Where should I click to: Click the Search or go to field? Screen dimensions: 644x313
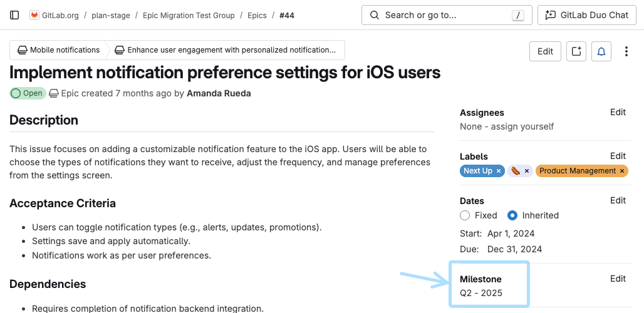point(446,15)
